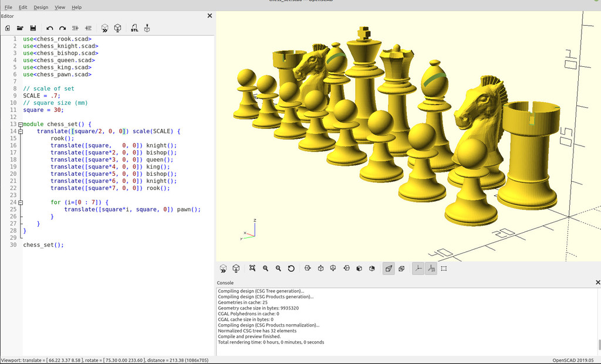Image resolution: width=601 pixels, height=364 pixels.
Task: Click the Save file icon in editor toolbar
Action: (x=33, y=28)
